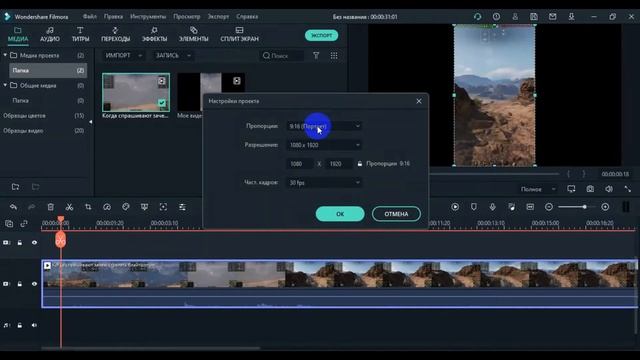Screen dimensions: 640x360
Task: Open the Файл menu
Action: (90, 17)
